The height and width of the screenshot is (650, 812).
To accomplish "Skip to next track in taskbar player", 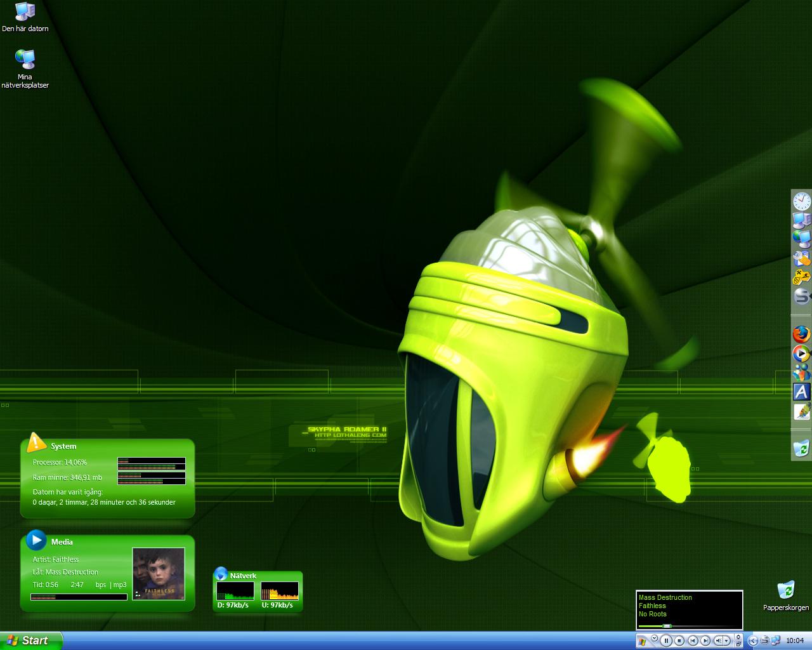I will click(x=705, y=640).
